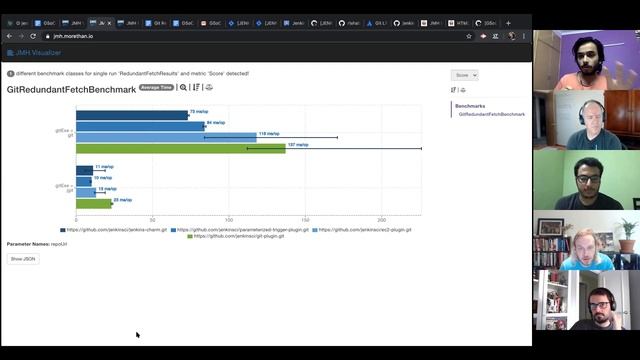Switch to the first browser tab 'jen'
The width and height of the screenshot is (640, 360).
point(18,23)
